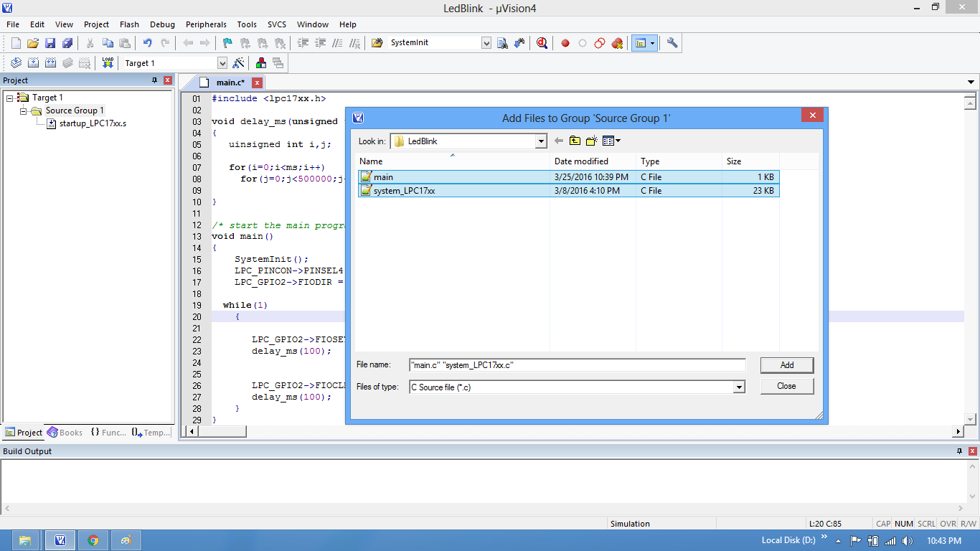Insert a breakpoint with the red dot icon
The width and height of the screenshot is (980, 551).
click(565, 43)
